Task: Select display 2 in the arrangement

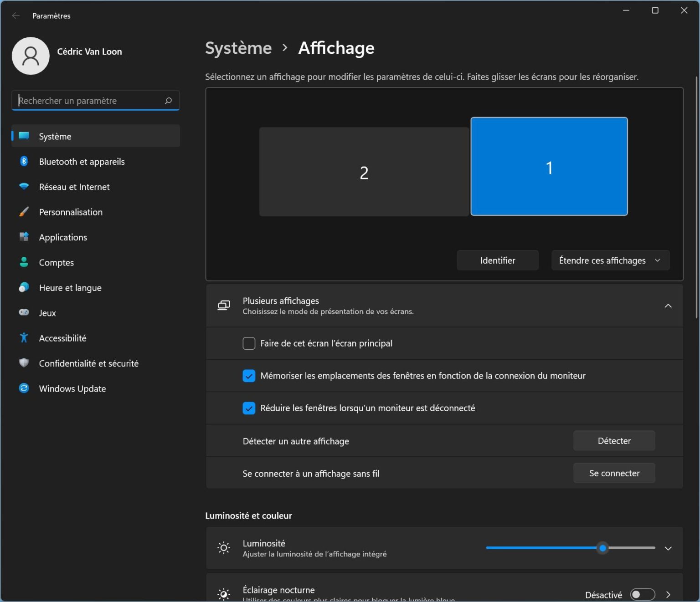Action: (x=364, y=172)
